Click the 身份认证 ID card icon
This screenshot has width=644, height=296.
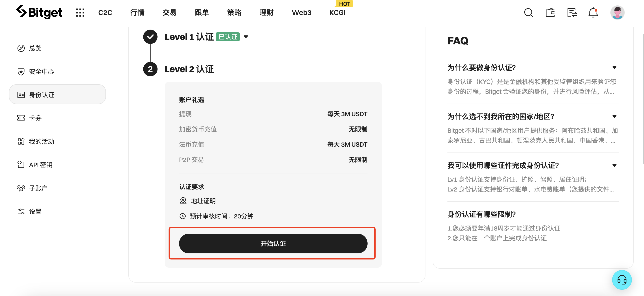pos(21,95)
